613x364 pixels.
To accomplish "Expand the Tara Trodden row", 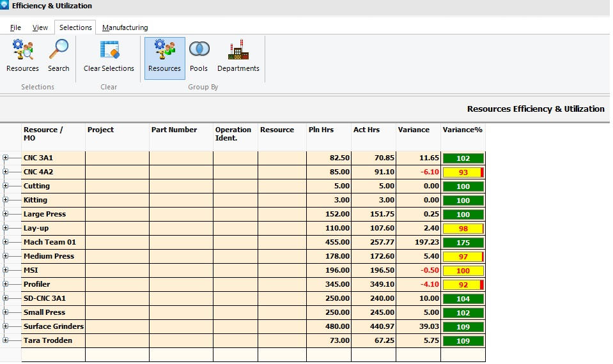I will [x=5, y=340].
